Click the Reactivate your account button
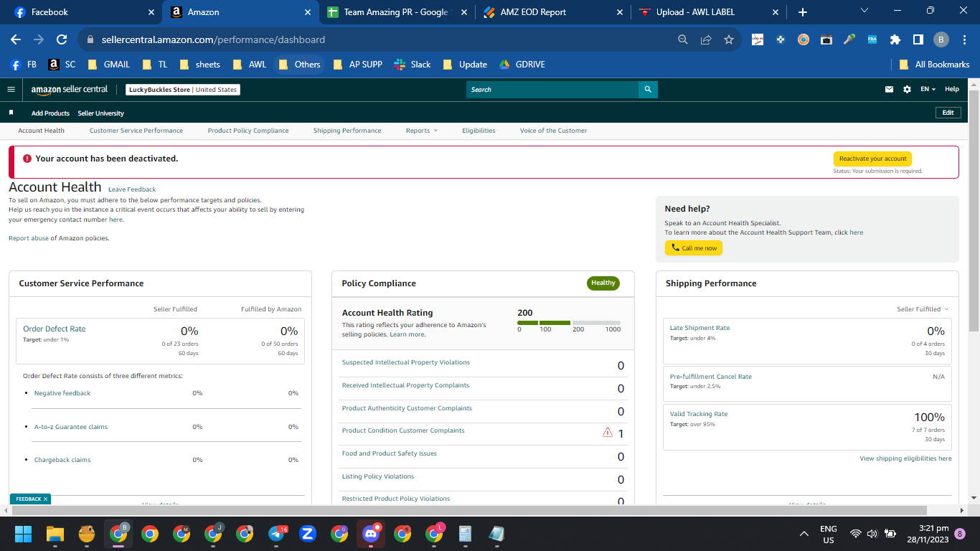This screenshot has height=551, width=980. pos(872,159)
